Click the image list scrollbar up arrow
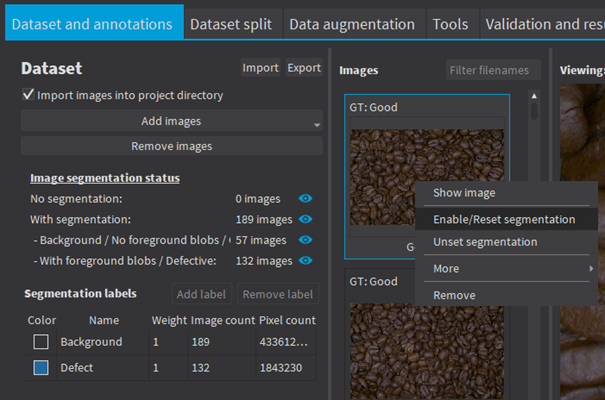Image resolution: width=605 pixels, height=400 pixels. [534, 96]
